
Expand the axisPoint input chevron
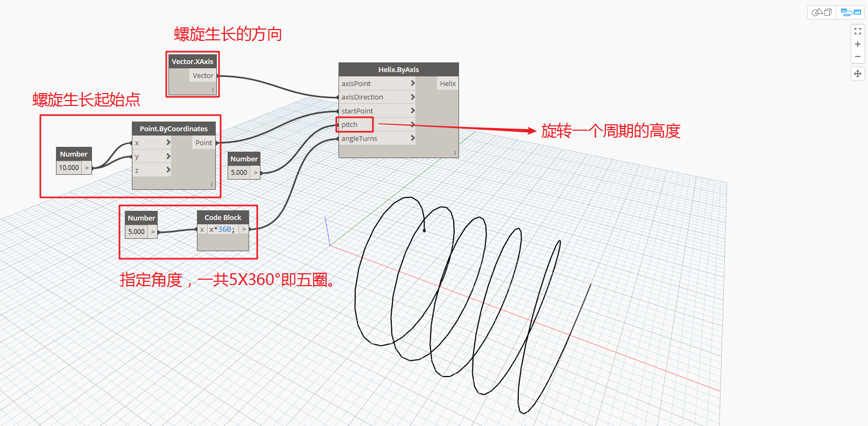(413, 83)
